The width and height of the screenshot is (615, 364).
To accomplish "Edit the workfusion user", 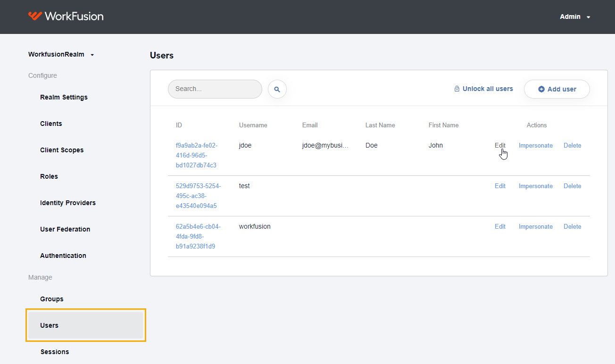I will point(500,226).
